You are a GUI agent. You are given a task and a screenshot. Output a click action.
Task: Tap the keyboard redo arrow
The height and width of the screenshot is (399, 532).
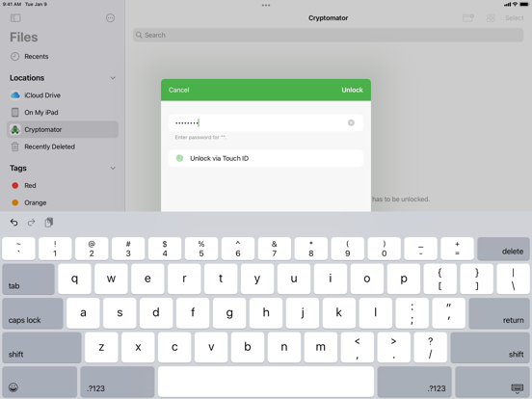coord(31,223)
